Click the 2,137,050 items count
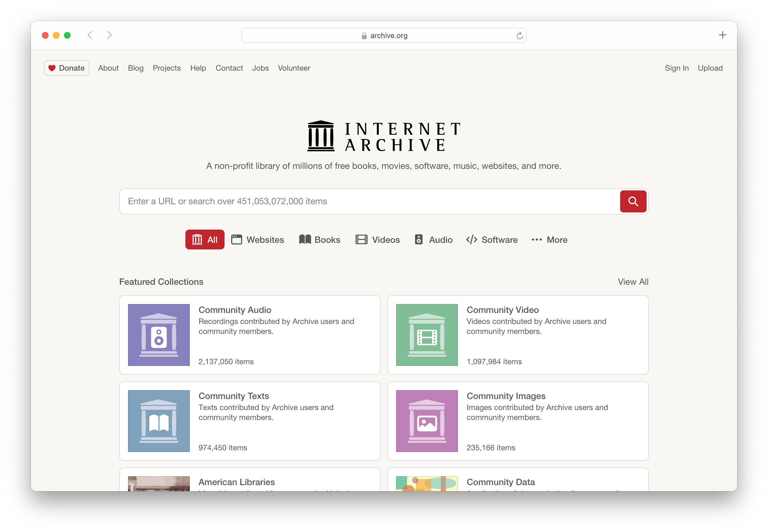This screenshot has width=768, height=532. click(x=226, y=362)
